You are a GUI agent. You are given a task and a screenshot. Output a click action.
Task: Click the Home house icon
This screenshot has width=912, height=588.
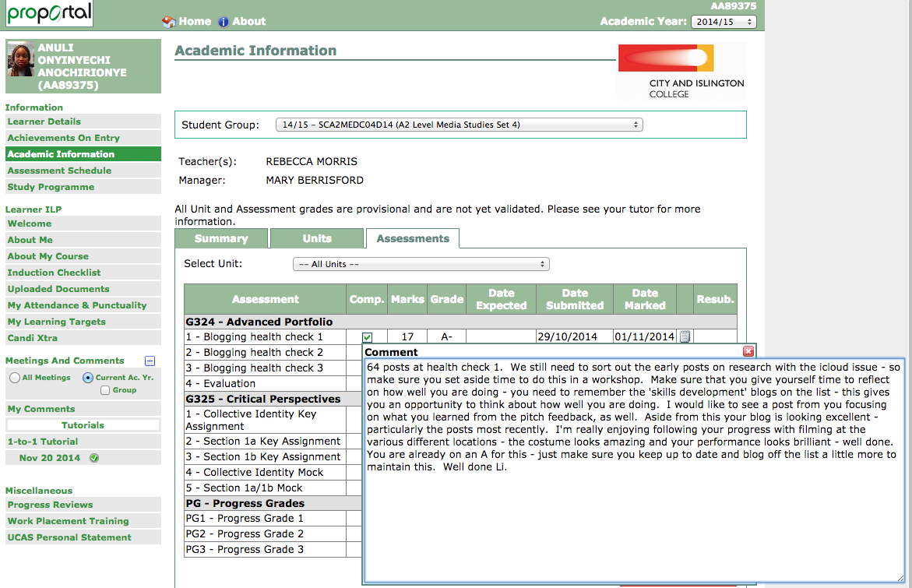point(169,22)
